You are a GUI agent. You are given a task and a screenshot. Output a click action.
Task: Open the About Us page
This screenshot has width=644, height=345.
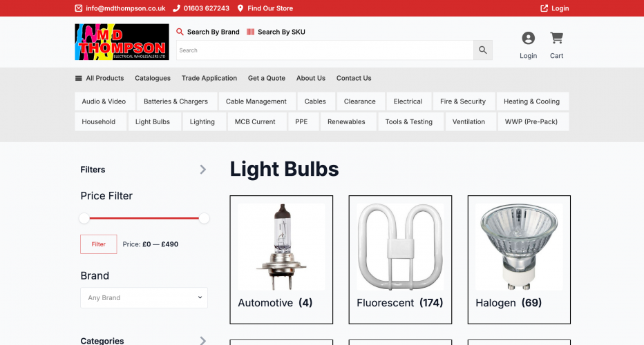(311, 78)
